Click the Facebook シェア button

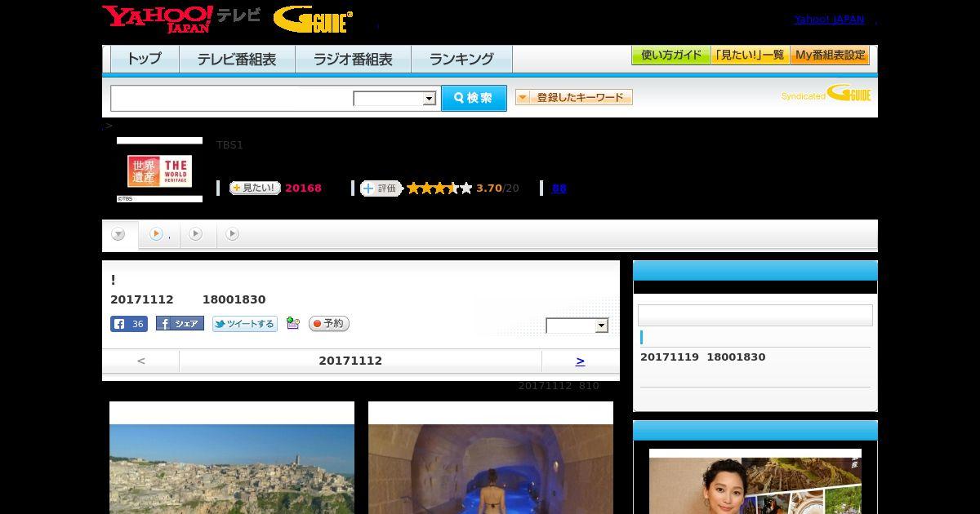coord(180,324)
